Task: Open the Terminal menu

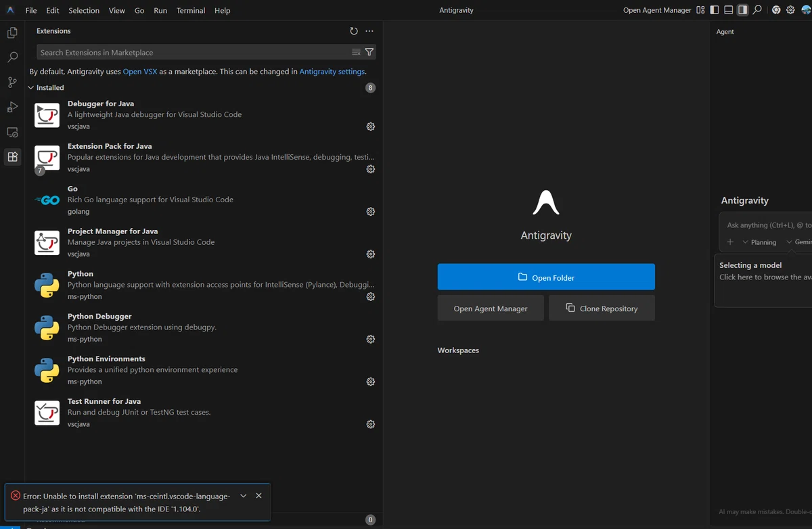Action: [191, 10]
